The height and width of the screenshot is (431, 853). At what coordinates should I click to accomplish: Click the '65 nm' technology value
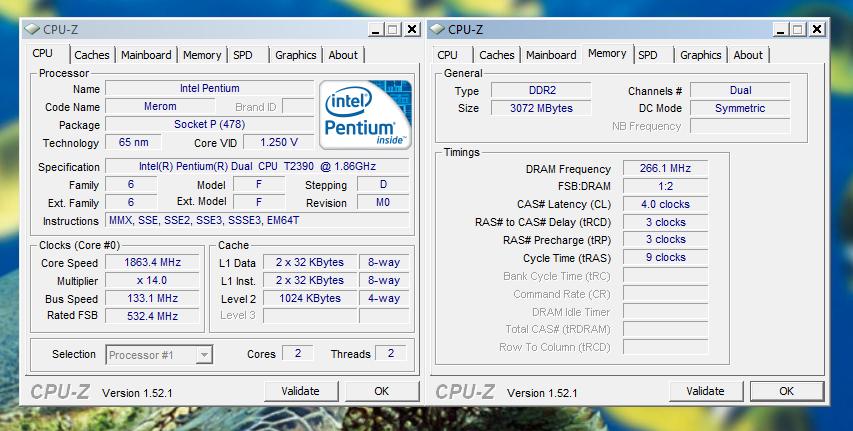(133, 142)
